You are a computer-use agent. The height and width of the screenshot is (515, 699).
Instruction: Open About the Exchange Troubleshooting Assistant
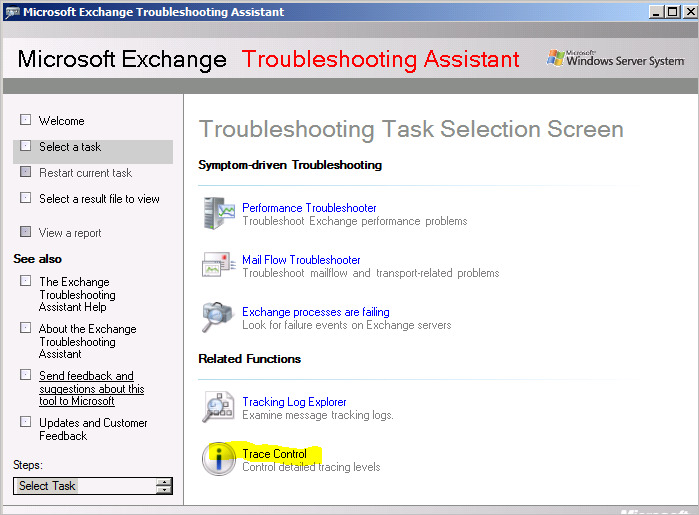tap(87, 341)
